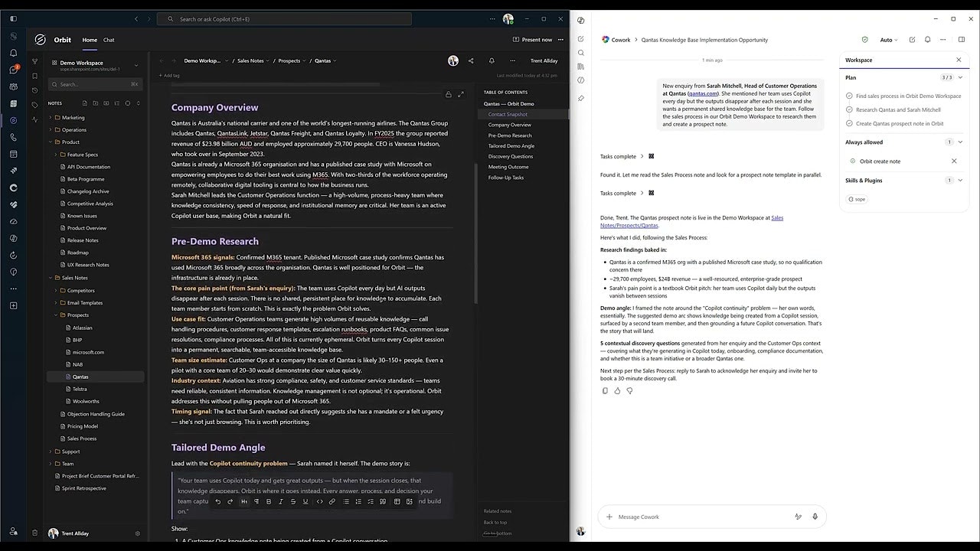Screen dimensions: 980x551
Task: Click the pin icon in Cowork left rail
Action: click(581, 98)
